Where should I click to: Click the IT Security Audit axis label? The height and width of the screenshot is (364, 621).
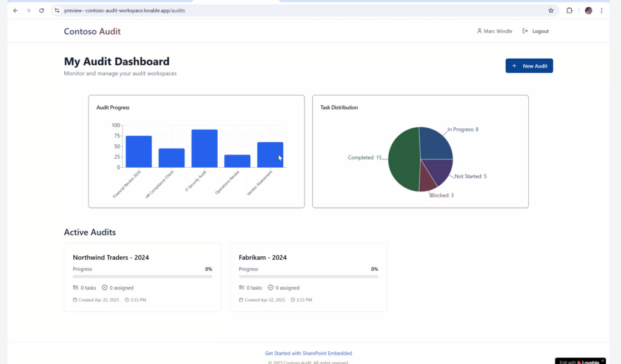(196, 181)
